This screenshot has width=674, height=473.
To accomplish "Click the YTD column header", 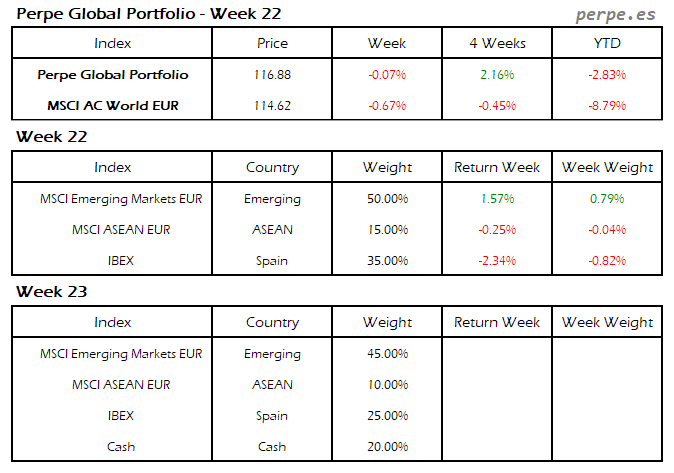I will pos(607,43).
